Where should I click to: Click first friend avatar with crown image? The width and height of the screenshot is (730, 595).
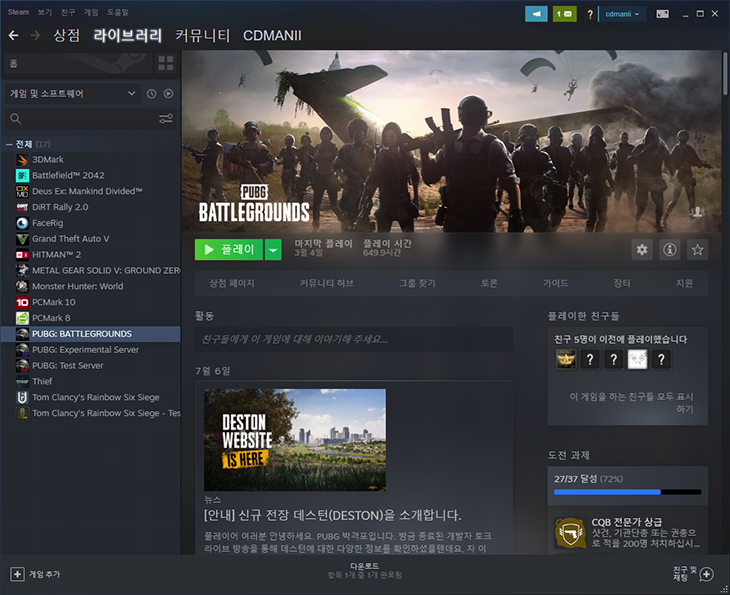(x=566, y=359)
